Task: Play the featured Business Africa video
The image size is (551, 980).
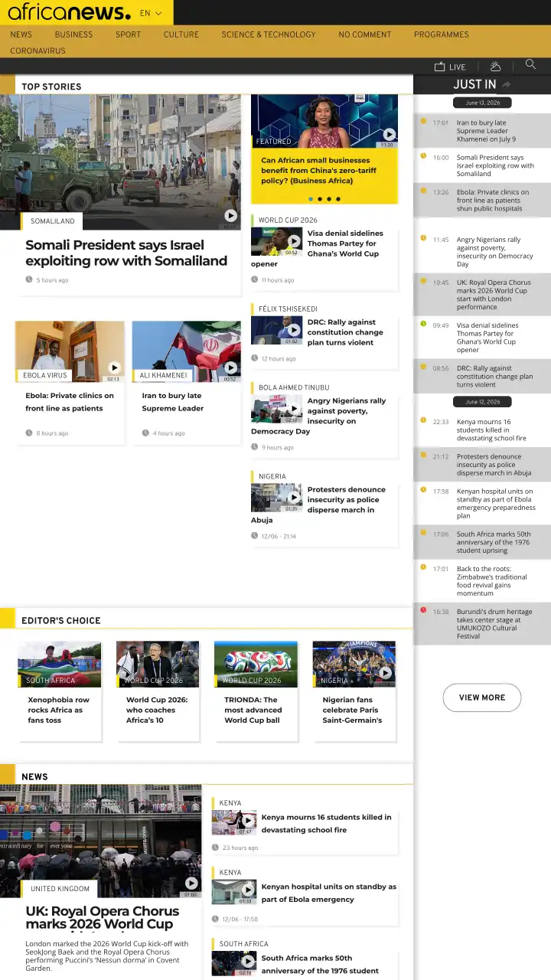Action: [x=389, y=135]
